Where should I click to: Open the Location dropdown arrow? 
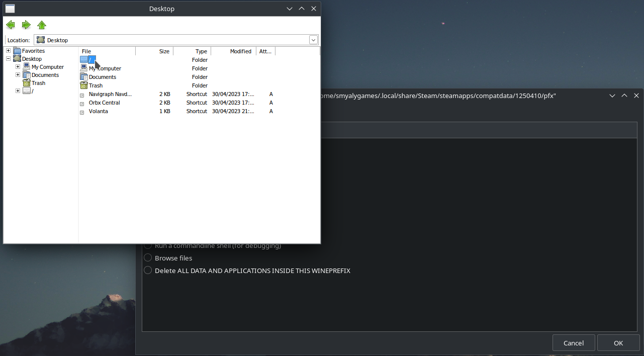coord(313,40)
